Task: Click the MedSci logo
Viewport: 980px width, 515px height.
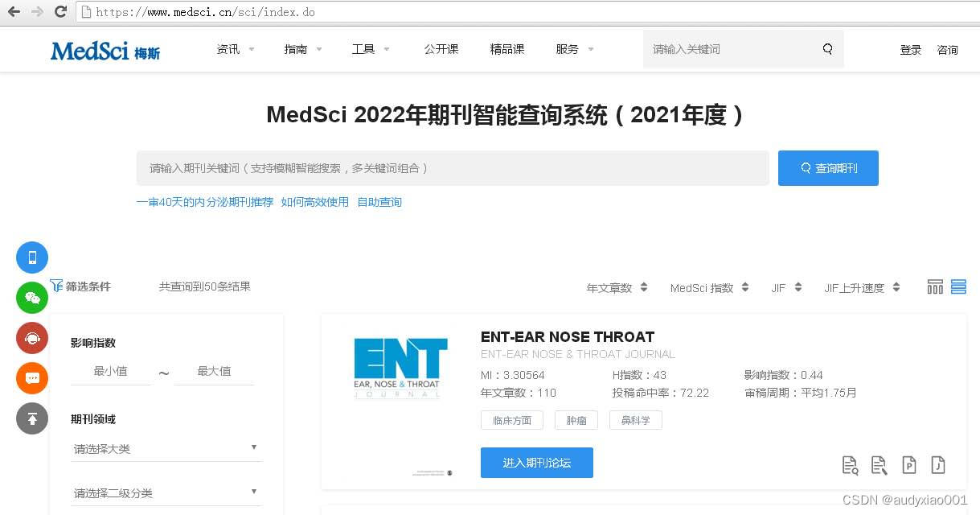Action: point(105,51)
